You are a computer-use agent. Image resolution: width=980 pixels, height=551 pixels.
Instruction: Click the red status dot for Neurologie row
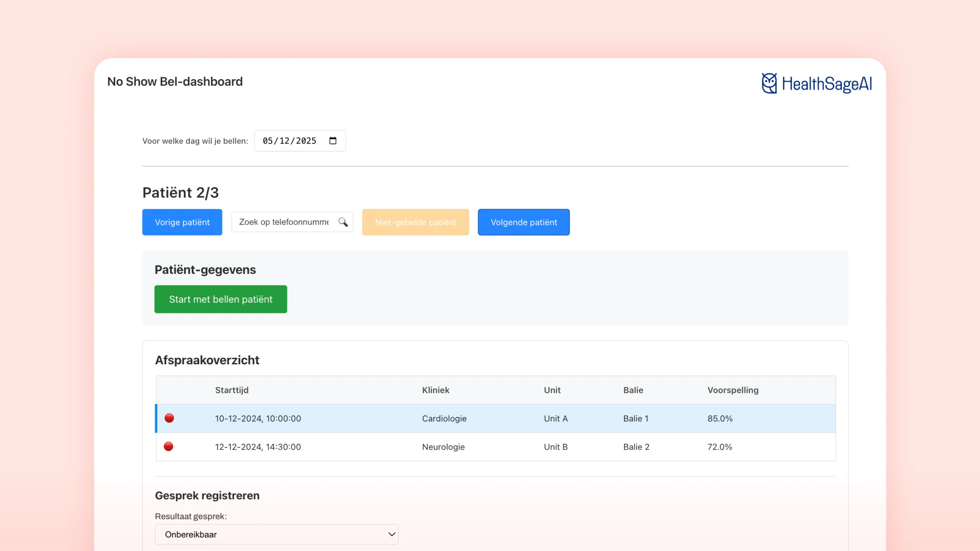[168, 446]
